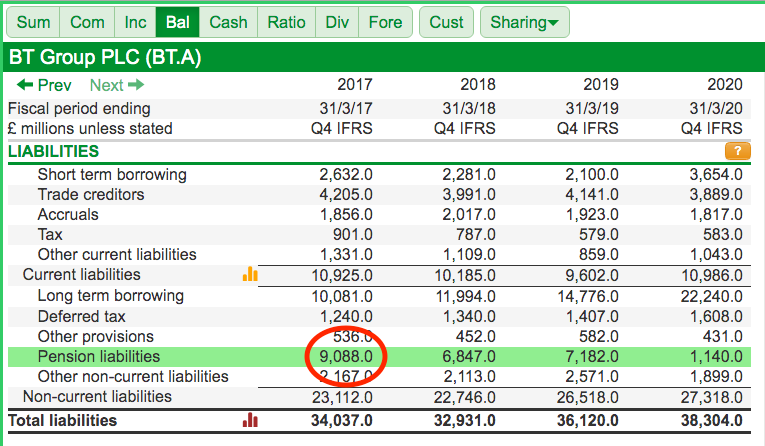
Task: Click the 2019 deferred tax value 1,407.0
Action: [592, 317]
